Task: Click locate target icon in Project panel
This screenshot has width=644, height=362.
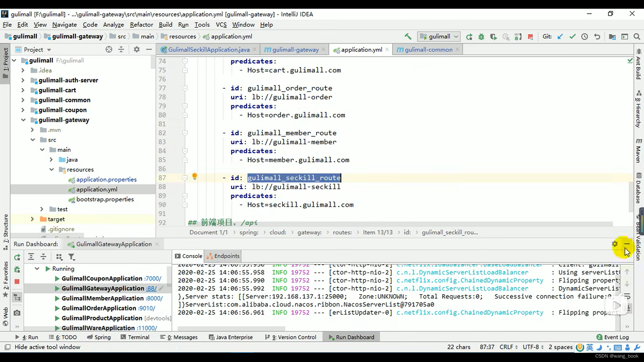Action: click(109, 50)
